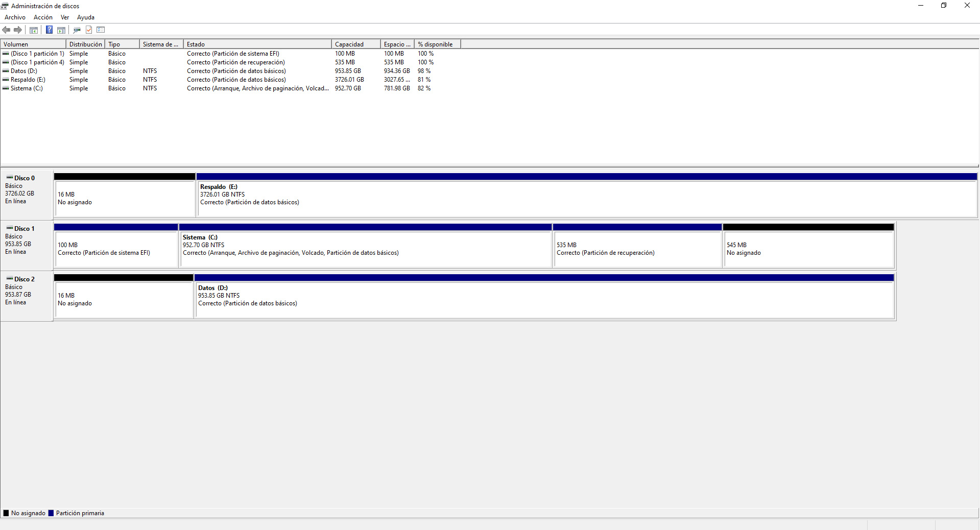Click the rescan/connect disk toolbar icon
980x530 pixels.
click(x=77, y=30)
